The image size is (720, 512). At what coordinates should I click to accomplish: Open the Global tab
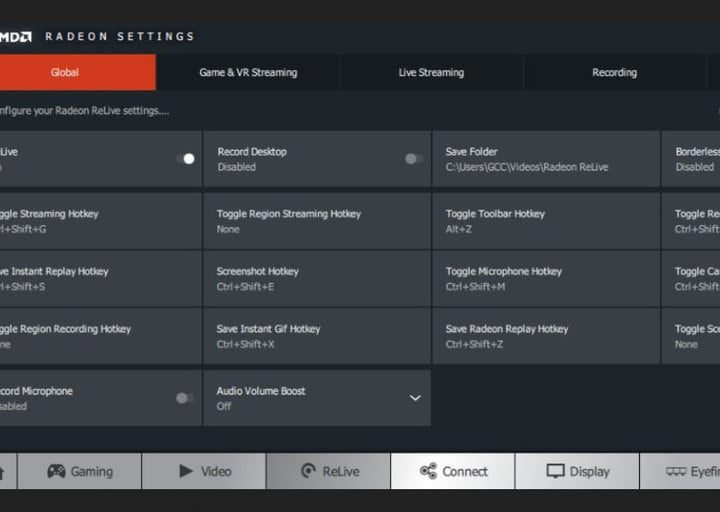[78, 73]
